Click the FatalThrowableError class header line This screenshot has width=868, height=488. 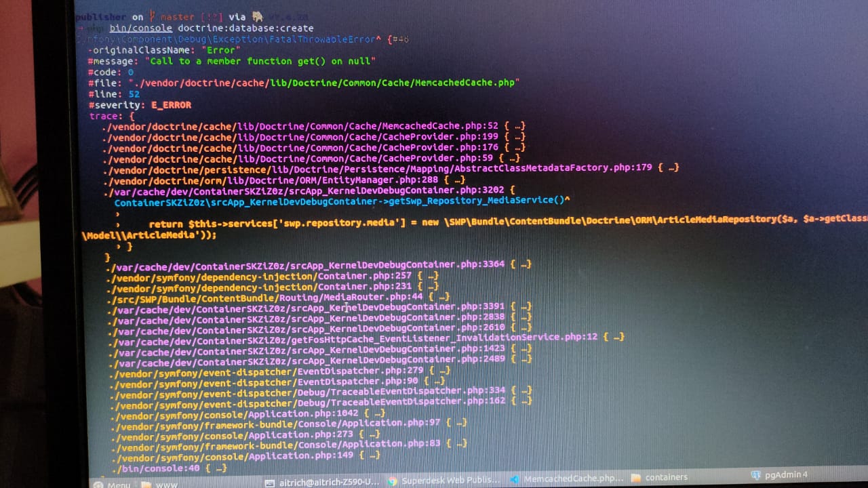click(242, 39)
